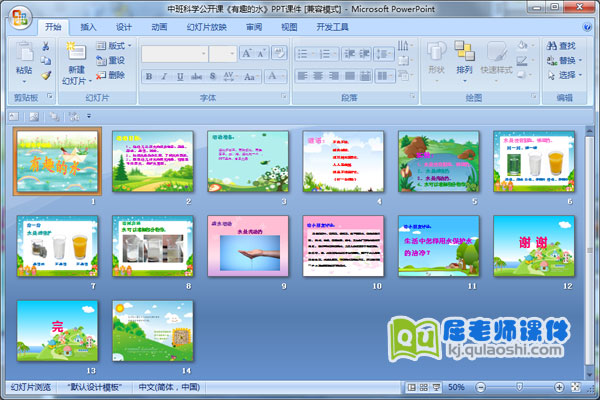
Task: Toggle Justify text alignment
Action: point(349,76)
